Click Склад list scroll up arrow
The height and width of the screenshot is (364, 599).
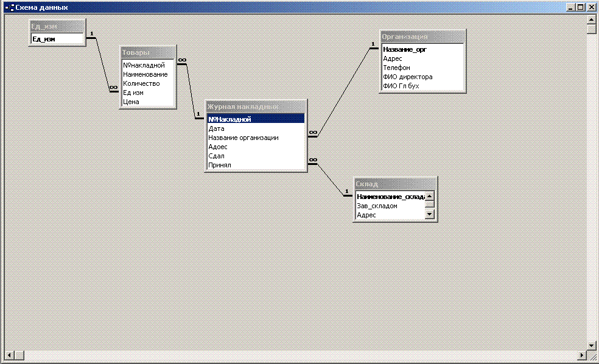[x=430, y=196]
